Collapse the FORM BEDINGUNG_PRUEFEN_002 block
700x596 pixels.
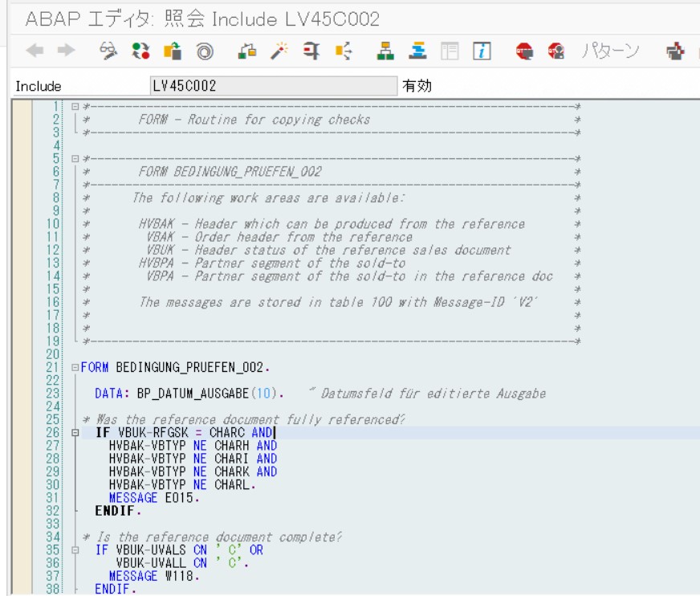[x=75, y=368]
